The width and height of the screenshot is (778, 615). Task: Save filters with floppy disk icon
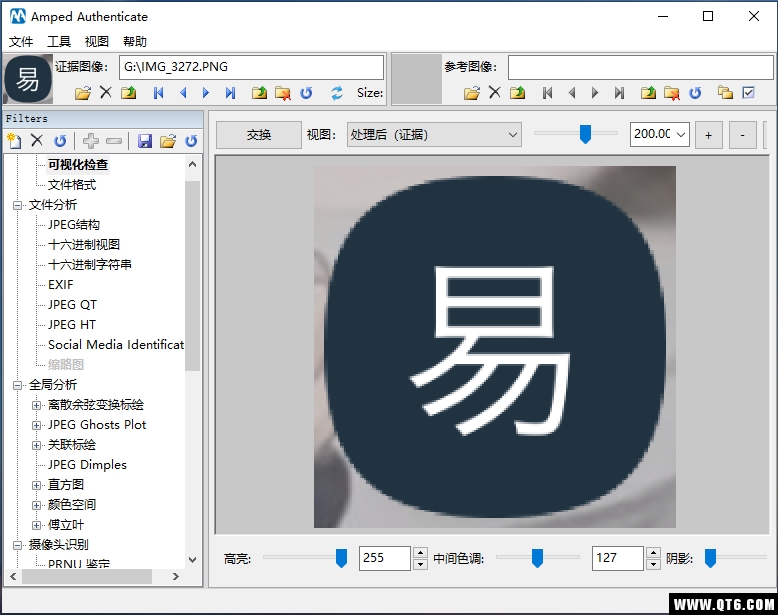(x=144, y=141)
